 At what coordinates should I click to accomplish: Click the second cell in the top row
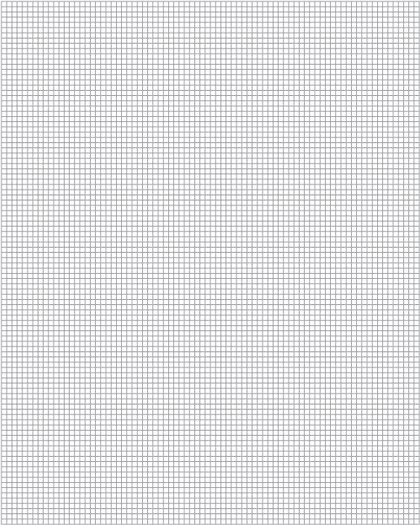9,4
